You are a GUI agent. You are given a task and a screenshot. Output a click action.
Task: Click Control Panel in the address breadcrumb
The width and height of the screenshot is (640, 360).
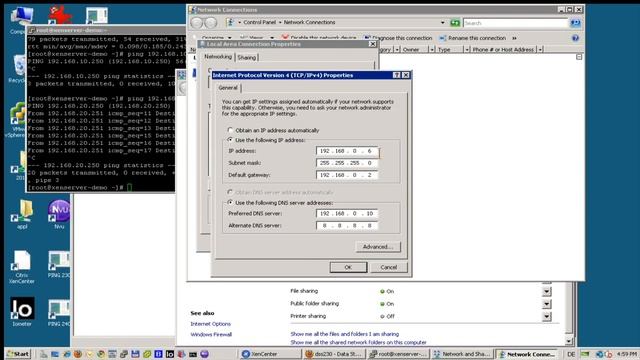pyautogui.click(x=260, y=22)
